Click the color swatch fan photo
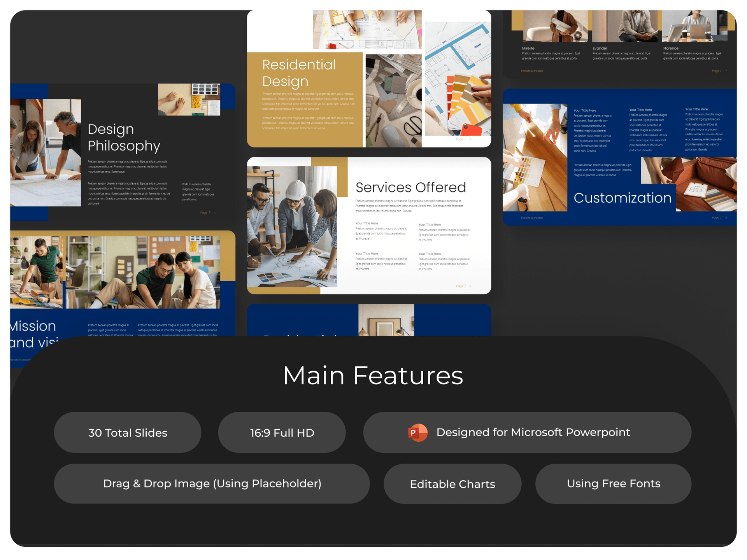 pyautogui.click(x=458, y=79)
